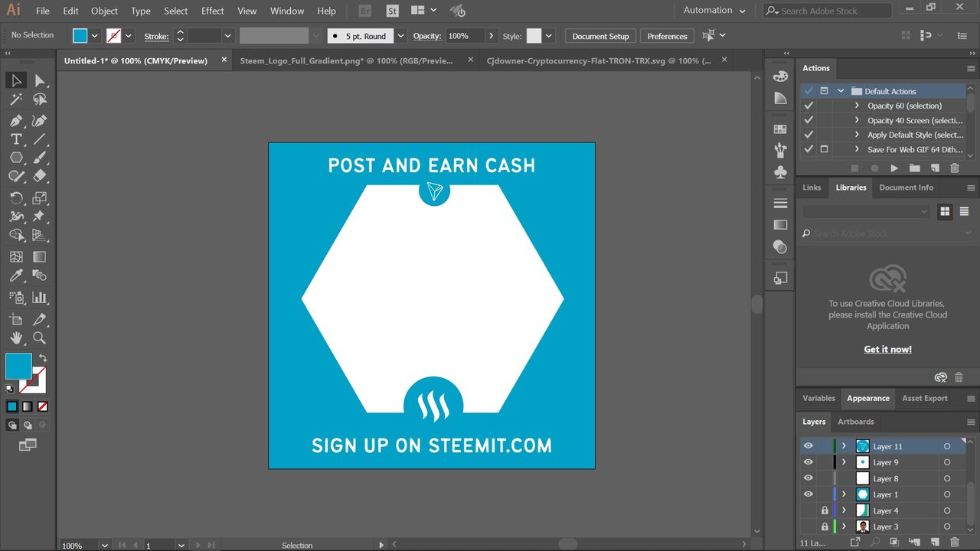Open the Window menu
This screenshot has height=551, width=980.
click(x=287, y=11)
